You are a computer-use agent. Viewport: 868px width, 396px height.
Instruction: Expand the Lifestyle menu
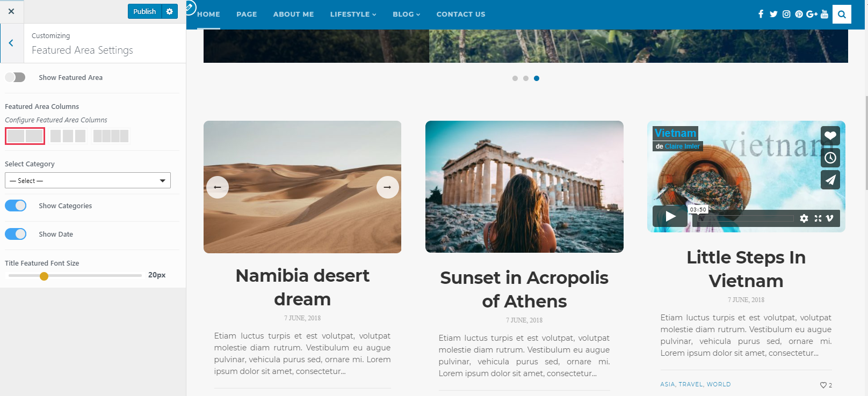[353, 14]
